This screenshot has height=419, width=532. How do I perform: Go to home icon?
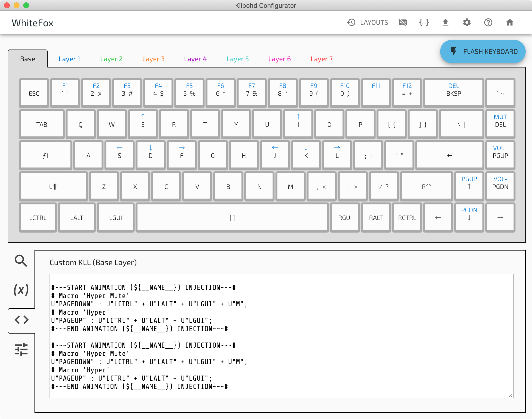509,23
